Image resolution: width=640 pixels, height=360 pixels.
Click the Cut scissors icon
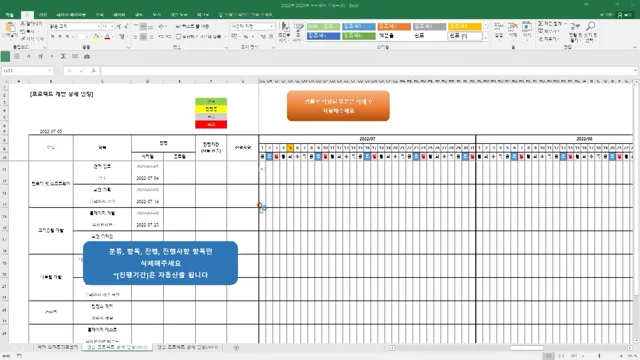tap(23, 24)
